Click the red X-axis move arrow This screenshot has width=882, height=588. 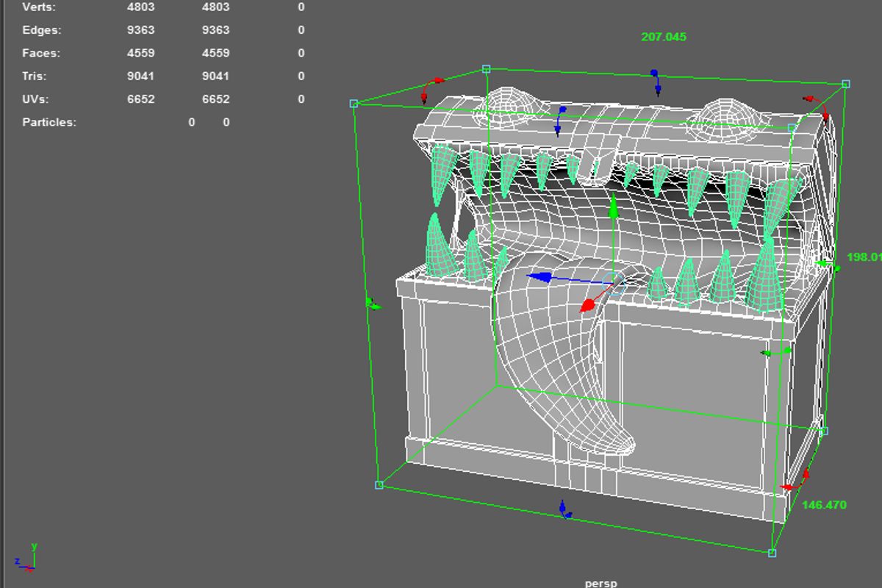pyautogui.click(x=587, y=306)
